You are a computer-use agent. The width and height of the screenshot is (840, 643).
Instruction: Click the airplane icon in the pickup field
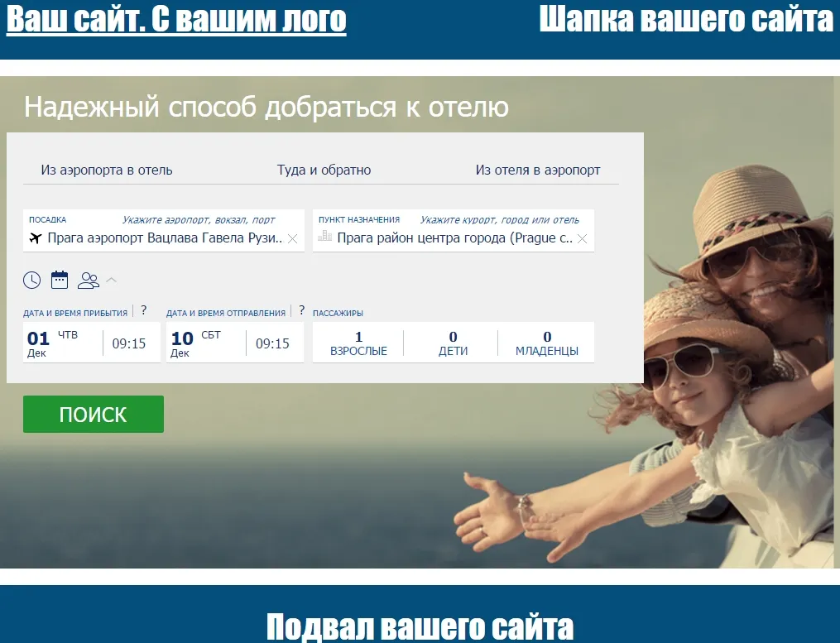coord(35,238)
